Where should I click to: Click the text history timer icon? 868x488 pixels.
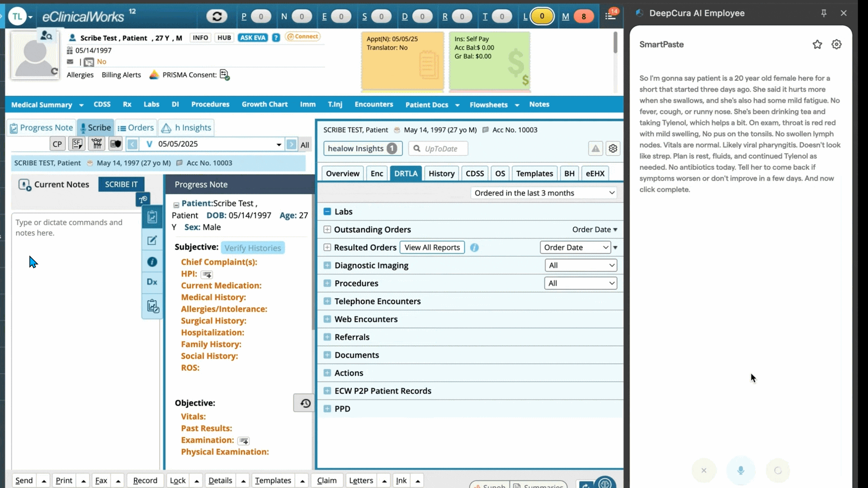(x=143, y=199)
